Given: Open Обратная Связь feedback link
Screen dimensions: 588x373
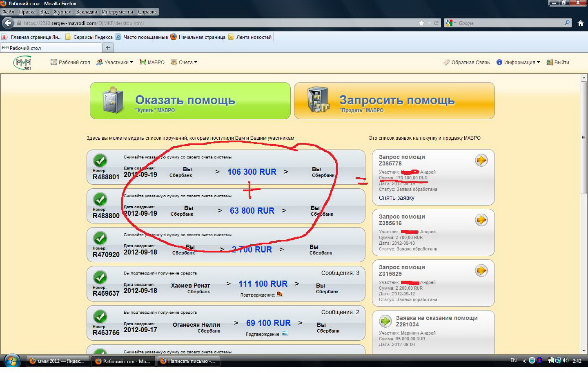Looking at the screenshot, I should click(x=467, y=63).
